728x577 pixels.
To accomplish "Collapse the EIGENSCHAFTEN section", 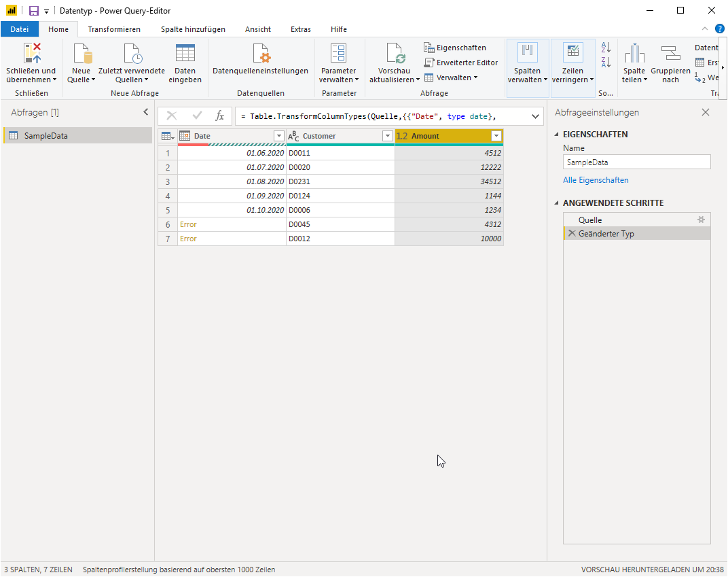I will coord(557,135).
